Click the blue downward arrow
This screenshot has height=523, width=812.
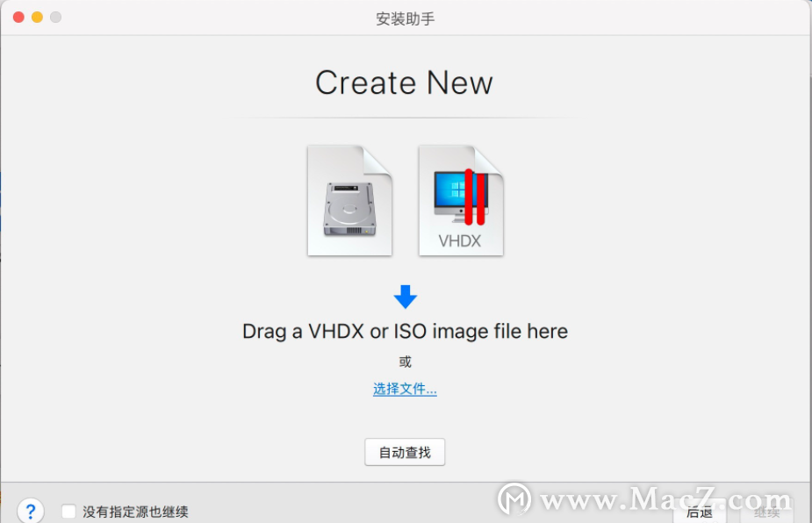click(405, 297)
